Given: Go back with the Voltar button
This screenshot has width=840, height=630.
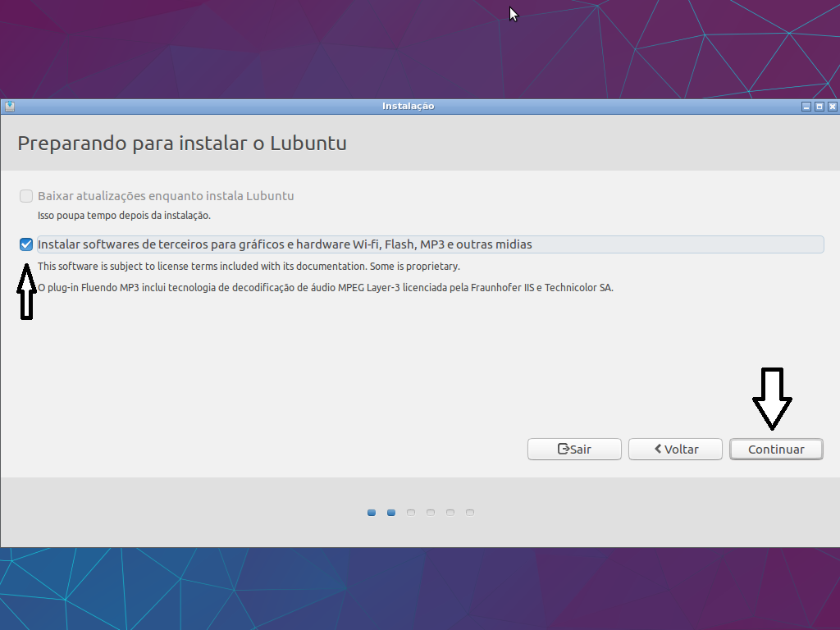Looking at the screenshot, I should click(x=675, y=449).
